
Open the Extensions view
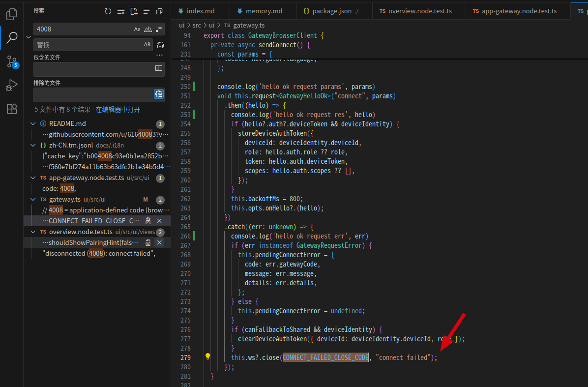coord(12,109)
